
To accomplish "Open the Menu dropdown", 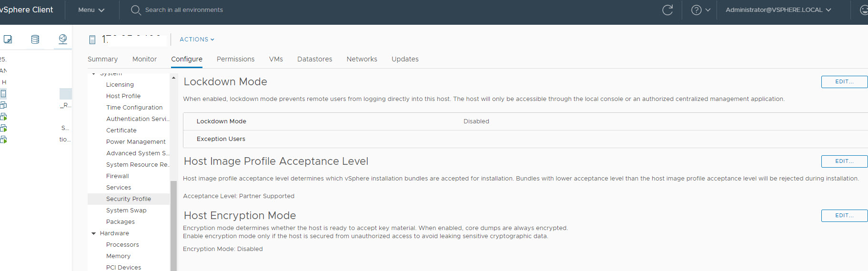I will tap(91, 10).
